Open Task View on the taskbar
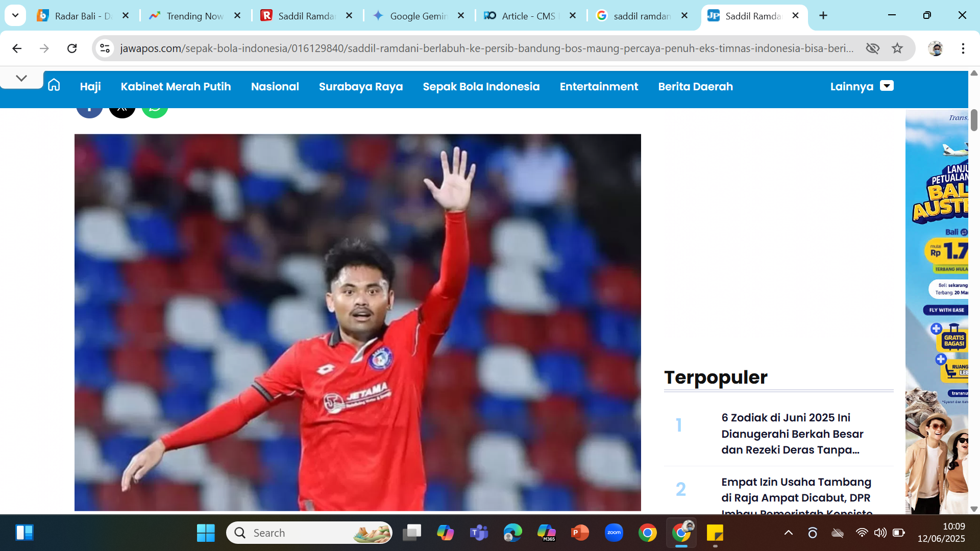 [411, 533]
